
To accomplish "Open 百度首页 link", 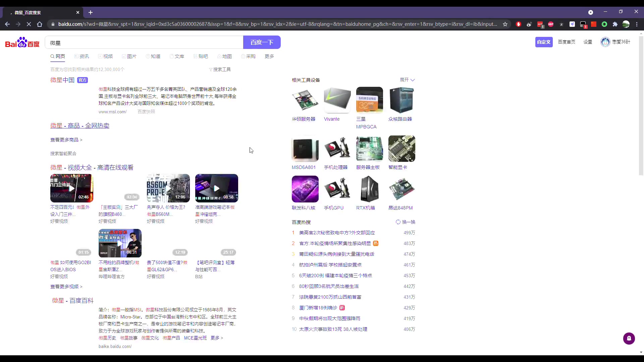I will (x=567, y=42).
